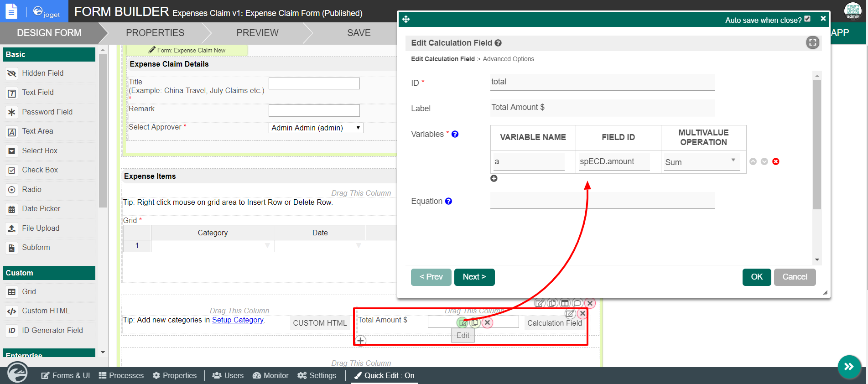The height and width of the screenshot is (384, 868).
Task: Click the red delete variable row icon
Action: [775, 161]
